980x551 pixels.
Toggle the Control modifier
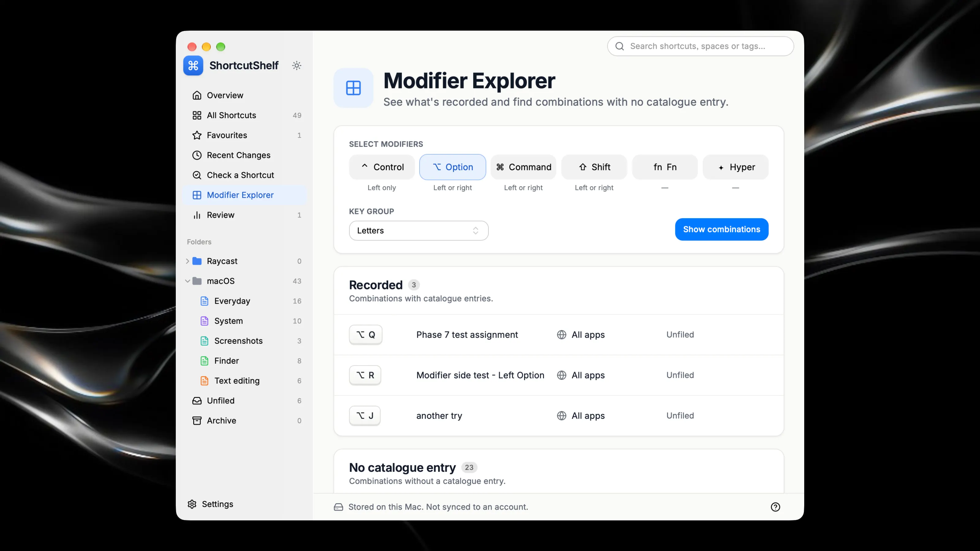point(382,167)
